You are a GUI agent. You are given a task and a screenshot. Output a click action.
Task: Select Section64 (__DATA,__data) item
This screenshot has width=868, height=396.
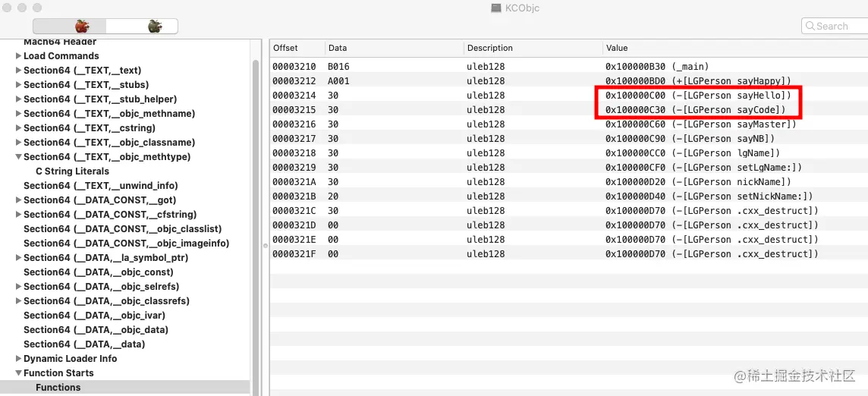click(84, 344)
